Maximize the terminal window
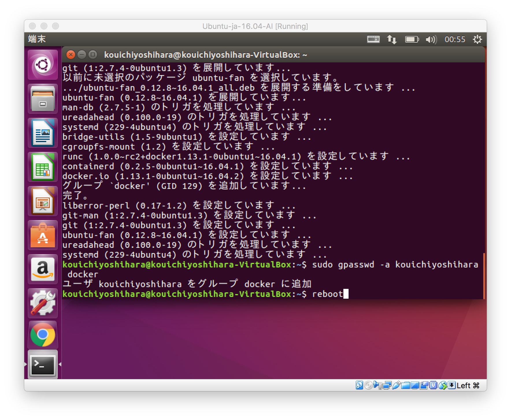This screenshot has height=420, width=511. coord(92,54)
